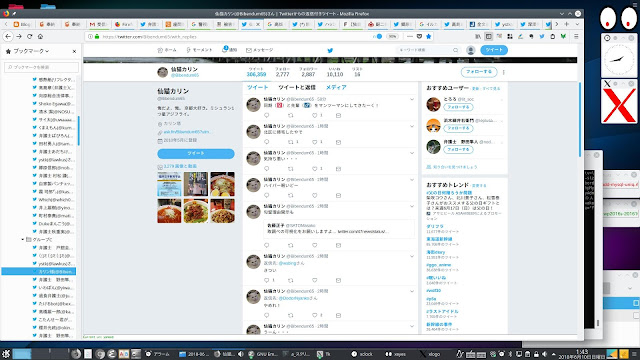Open the list all tabs dropdown
The width and height of the screenshot is (640, 360).
tap(577, 24)
